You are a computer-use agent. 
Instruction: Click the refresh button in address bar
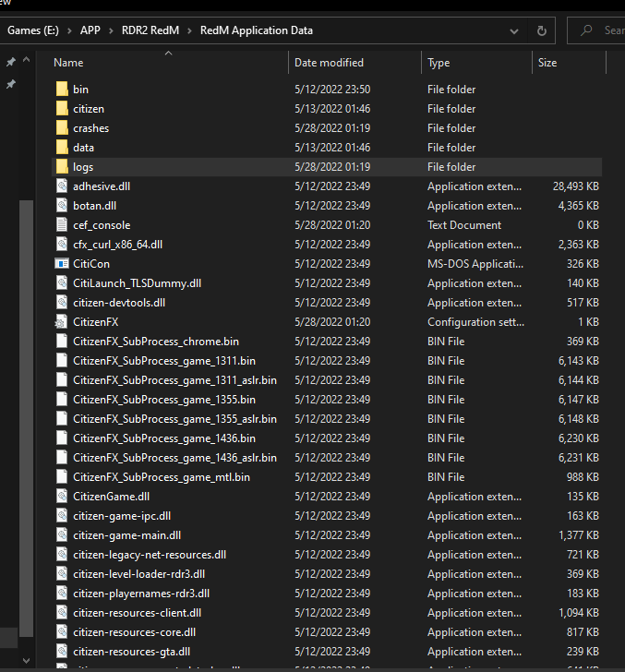click(x=541, y=30)
